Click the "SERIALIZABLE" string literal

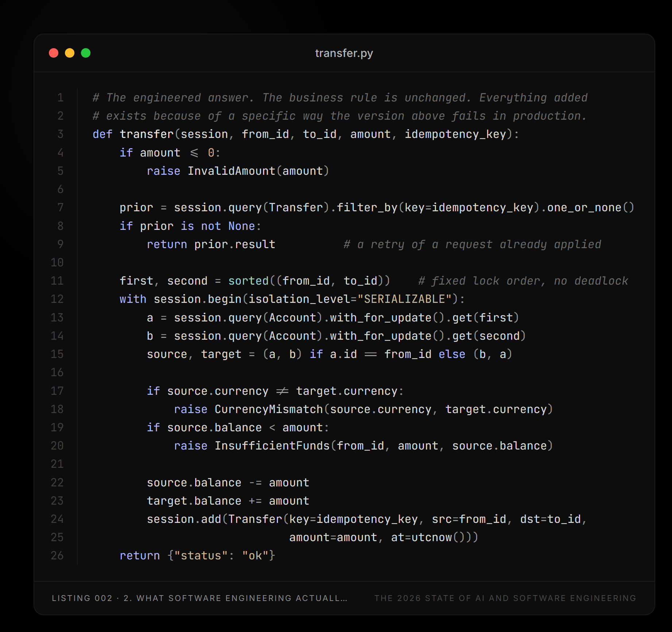405,299
